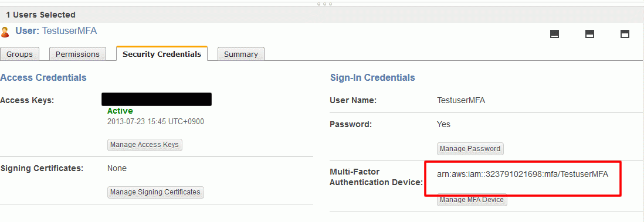Open Manage Signing Certificates
Viewport: 644px width, 222px height.
click(155, 192)
